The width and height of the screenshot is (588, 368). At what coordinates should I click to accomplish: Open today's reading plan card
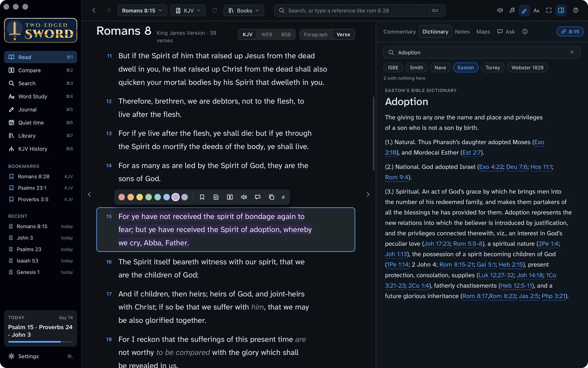tap(41, 328)
